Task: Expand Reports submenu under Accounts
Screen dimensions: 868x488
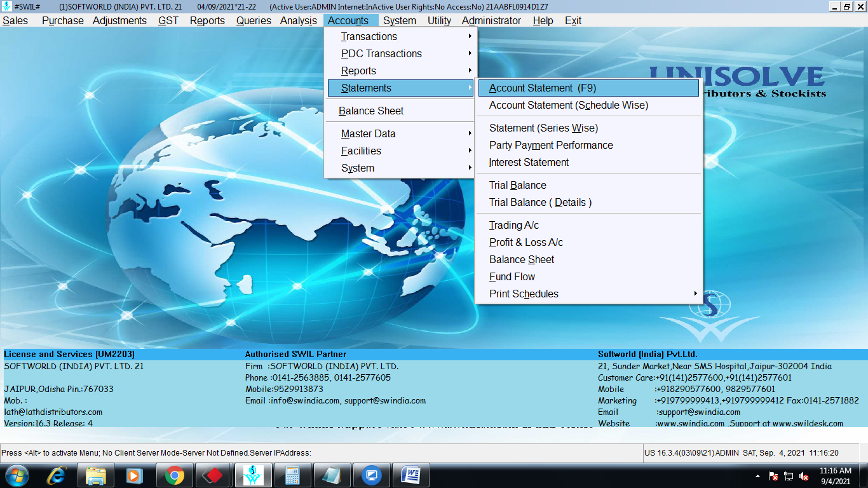Action: tap(400, 71)
